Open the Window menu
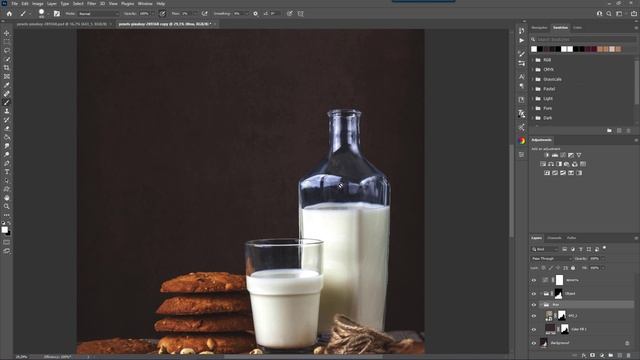This screenshot has height=360, width=640. [145, 3]
